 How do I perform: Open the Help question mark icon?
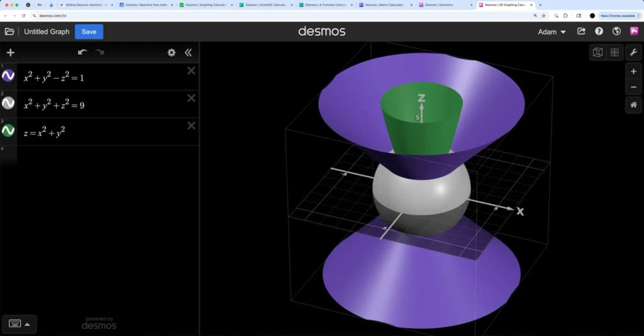point(599,31)
